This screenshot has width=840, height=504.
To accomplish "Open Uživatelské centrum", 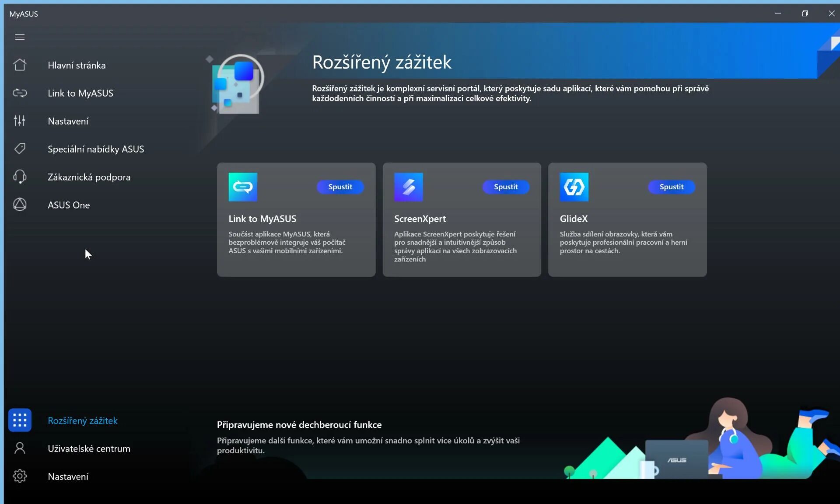I will pyautogui.click(x=89, y=448).
